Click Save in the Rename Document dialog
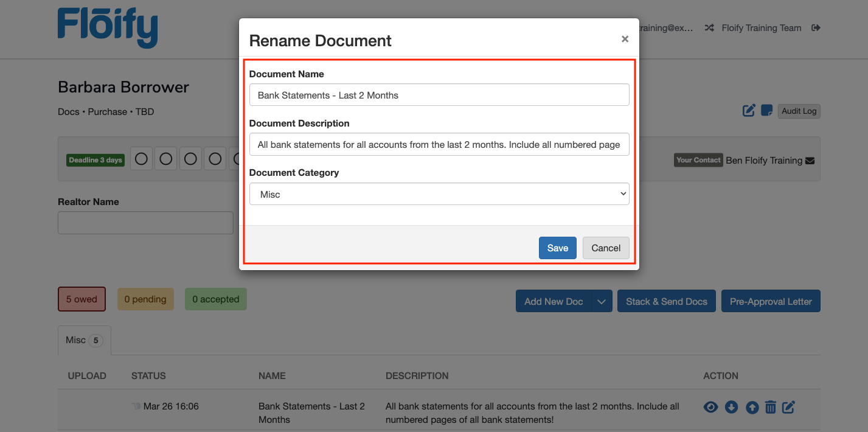Screen dimensions: 868x432 click(557, 248)
